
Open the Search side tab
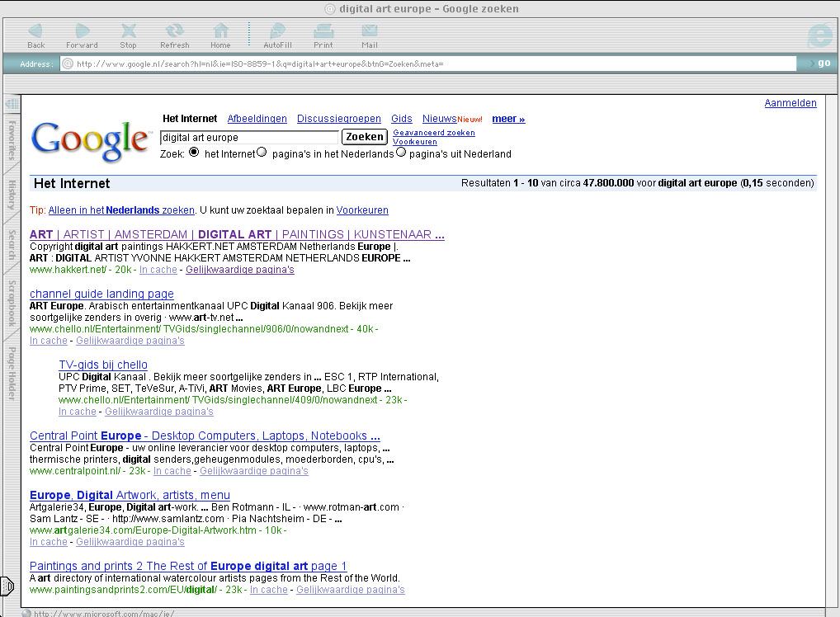tap(12, 245)
